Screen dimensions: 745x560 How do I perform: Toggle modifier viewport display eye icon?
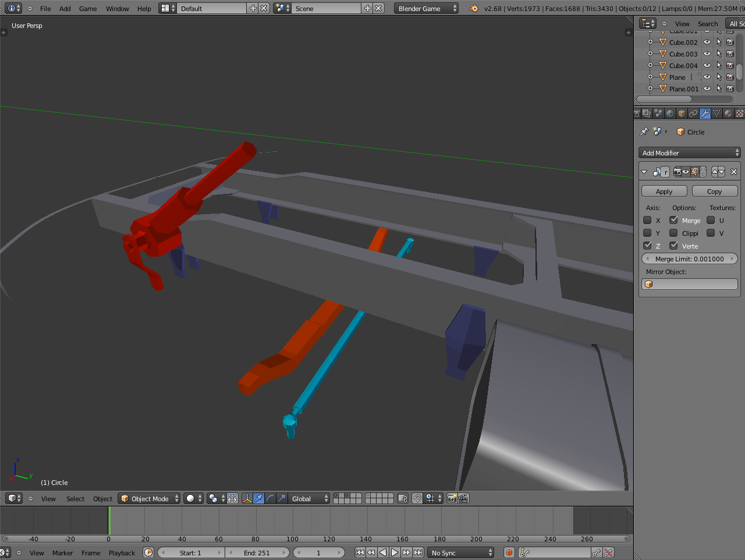[x=686, y=172]
